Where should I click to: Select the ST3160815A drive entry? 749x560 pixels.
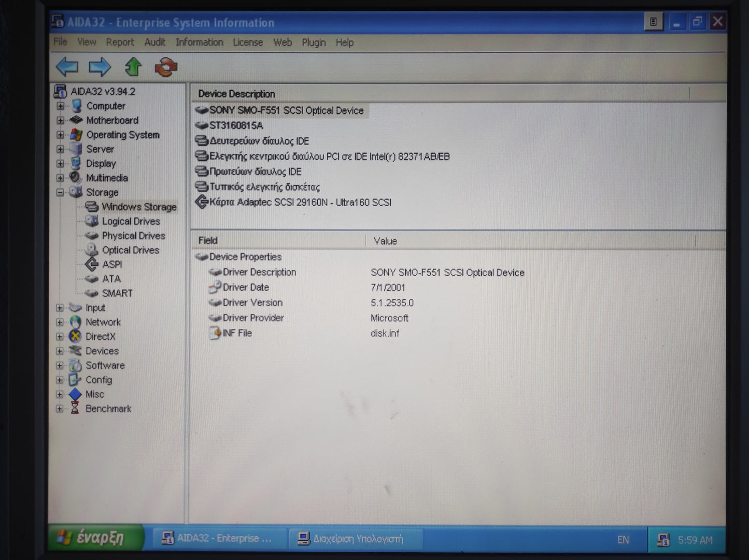click(x=236, y=125)
